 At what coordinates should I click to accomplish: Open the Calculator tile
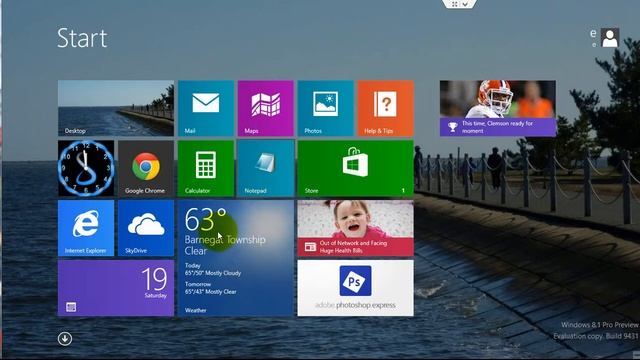tap(206, 168)
